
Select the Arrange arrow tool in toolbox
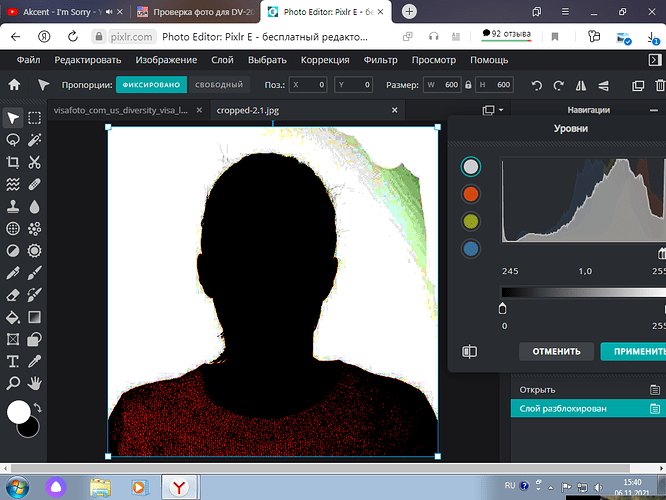pos(13,118)
